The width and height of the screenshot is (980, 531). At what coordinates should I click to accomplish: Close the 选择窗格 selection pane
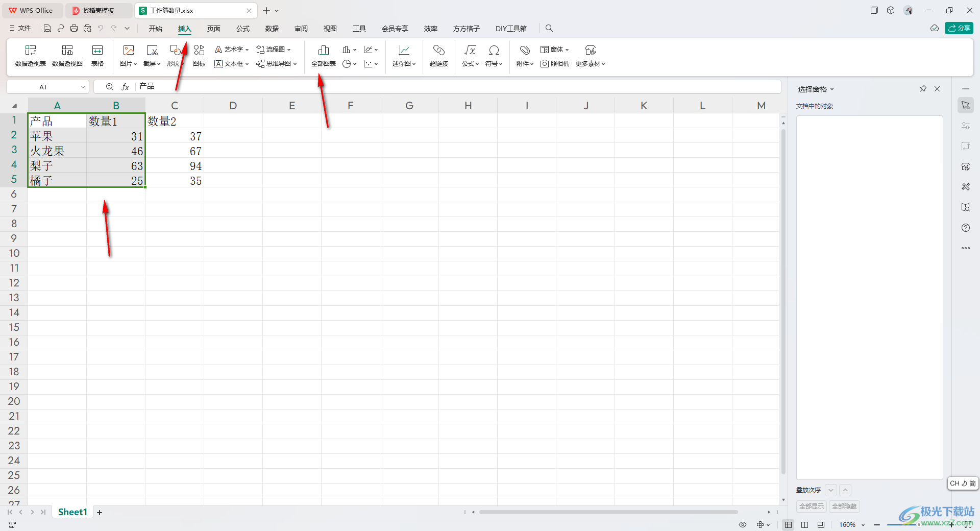(937, 89)
